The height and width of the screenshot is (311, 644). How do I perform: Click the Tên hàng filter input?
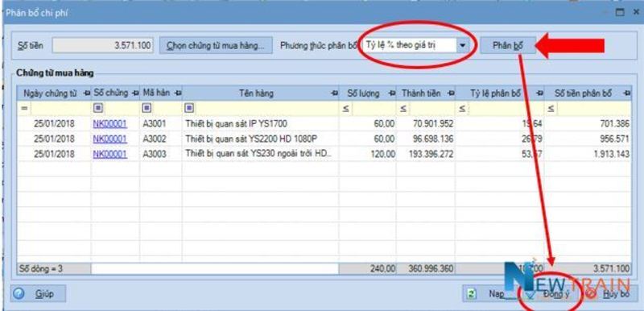point(266,109)
